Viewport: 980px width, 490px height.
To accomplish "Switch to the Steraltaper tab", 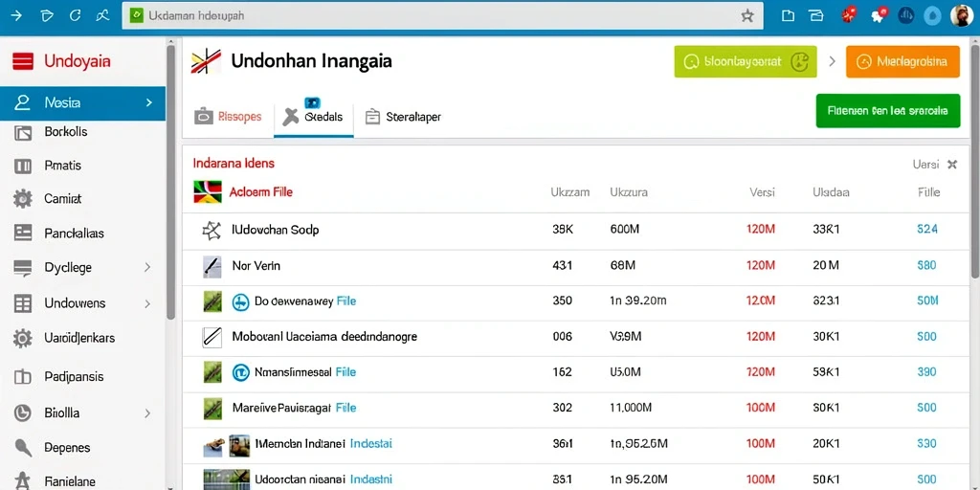I will pos(403,117).
